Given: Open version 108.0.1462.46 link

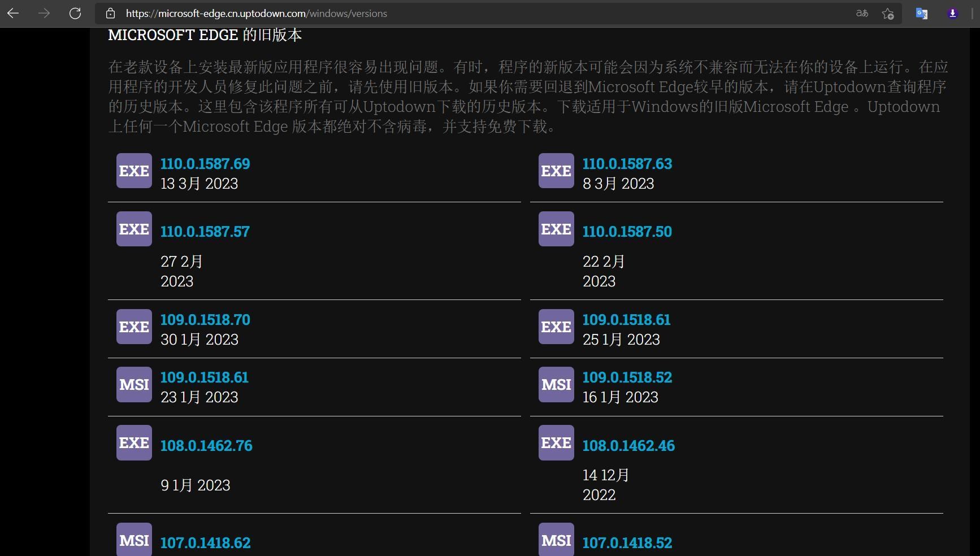Looking at the screenshot, I should click(628, 446).
